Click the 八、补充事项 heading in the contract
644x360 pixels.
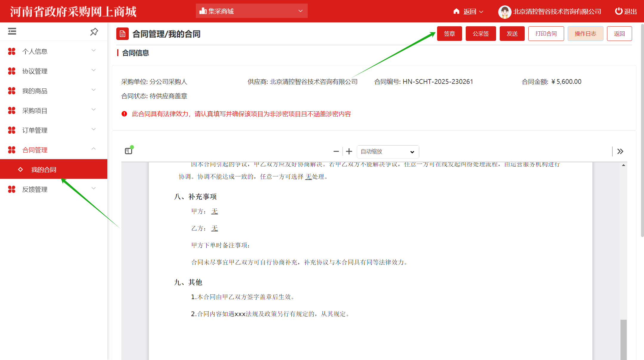point(195,196)
